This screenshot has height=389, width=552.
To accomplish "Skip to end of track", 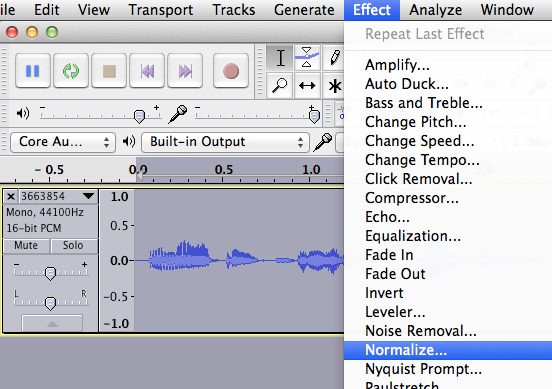I will [x=185, y=71].
